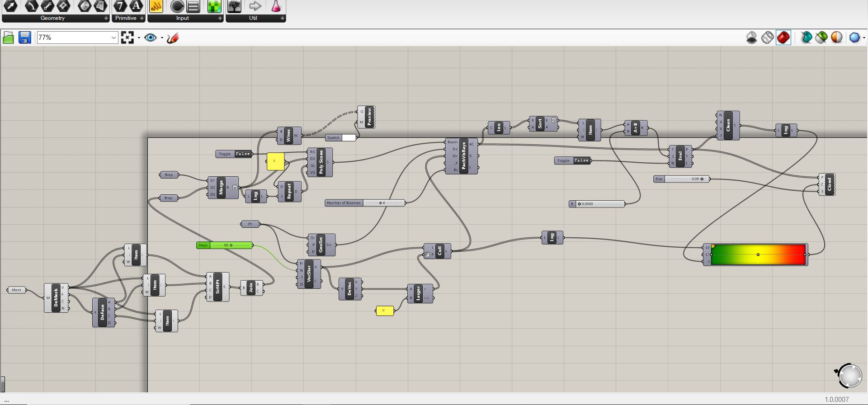Click the green Steps slider
Screen dimensions: 868x405
[225, 245]
